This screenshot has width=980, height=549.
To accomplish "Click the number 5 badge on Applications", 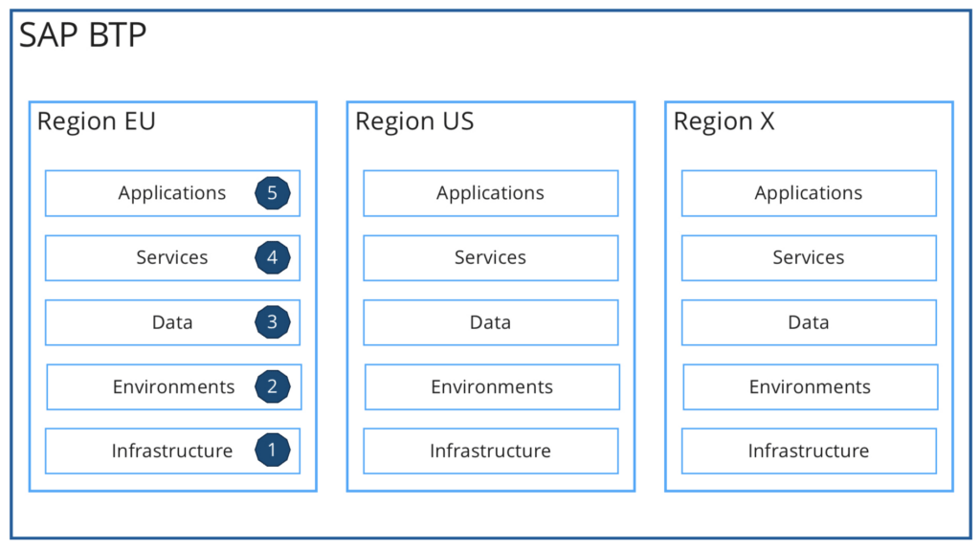I will (272, 193).
